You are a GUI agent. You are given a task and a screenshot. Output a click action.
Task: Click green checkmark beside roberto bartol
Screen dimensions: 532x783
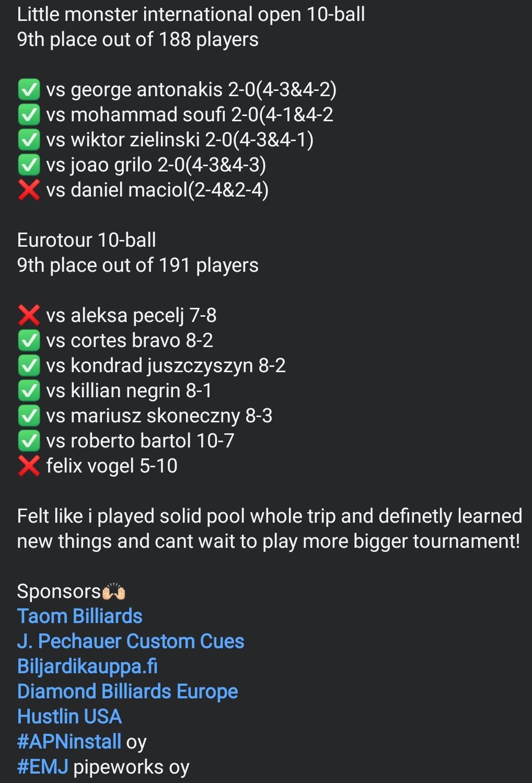[29, 441]
